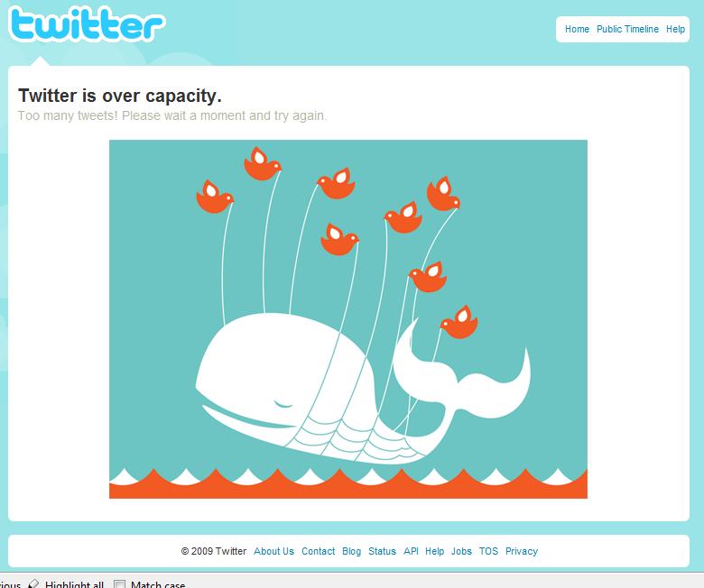Open the Privacy footer link
The width and height of the screenshot is (704, 588).
point(522,551)
